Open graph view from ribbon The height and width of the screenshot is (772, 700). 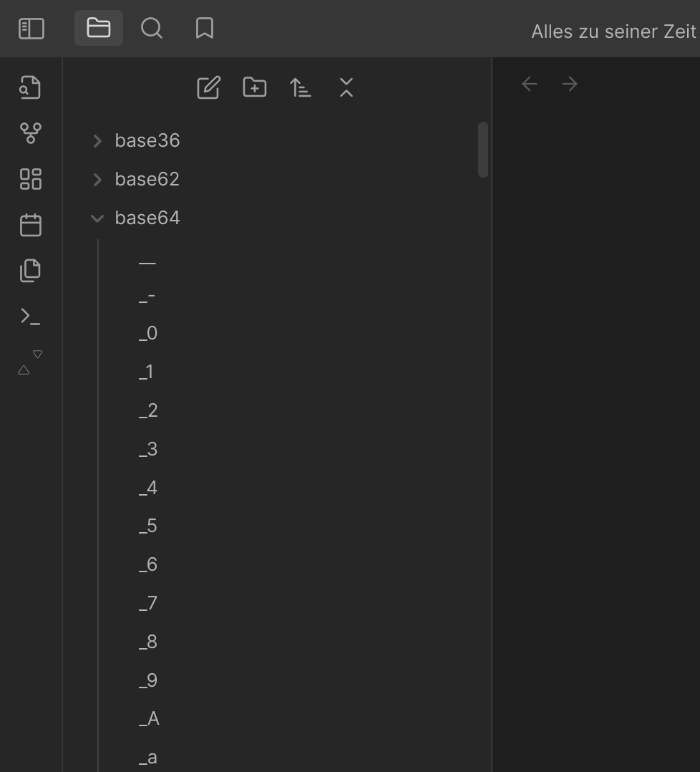(x=31, y=133)
